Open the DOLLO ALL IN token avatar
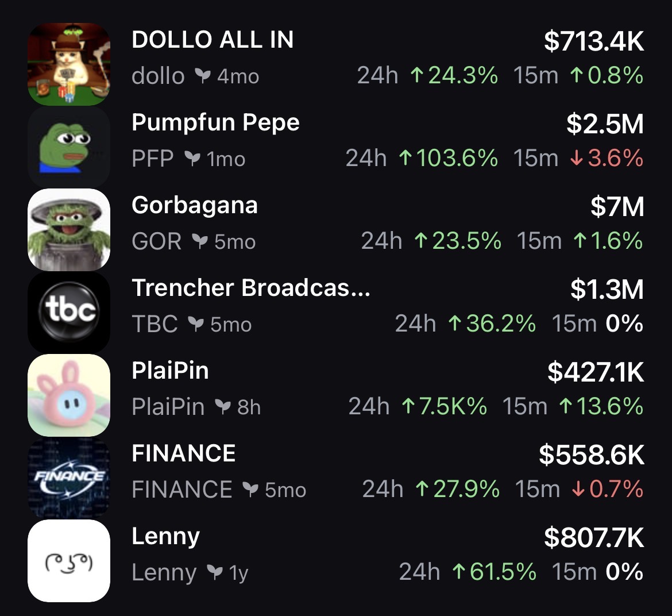 tap(68, 64)
